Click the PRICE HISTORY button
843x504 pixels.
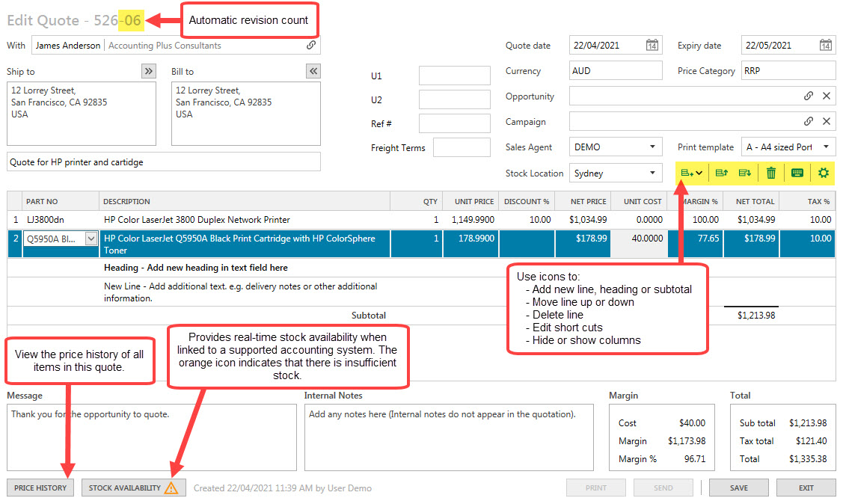(40, 488)
